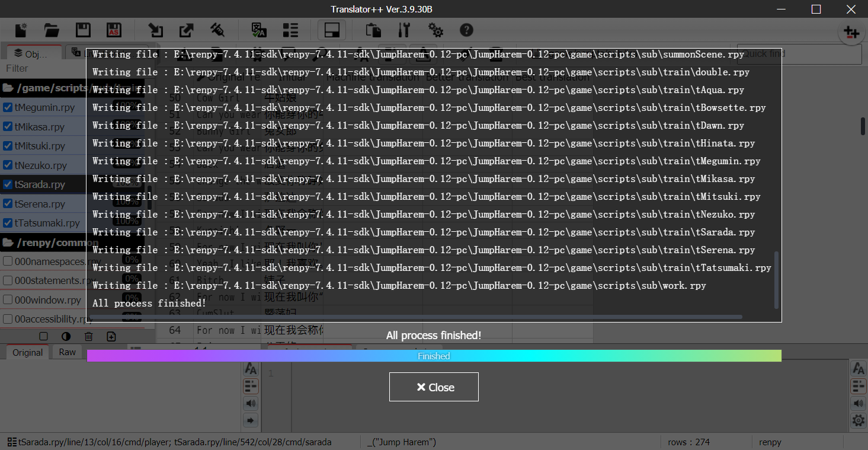Click the red Save As icon
Screen dimensions: 868x450
click(114, 30)
